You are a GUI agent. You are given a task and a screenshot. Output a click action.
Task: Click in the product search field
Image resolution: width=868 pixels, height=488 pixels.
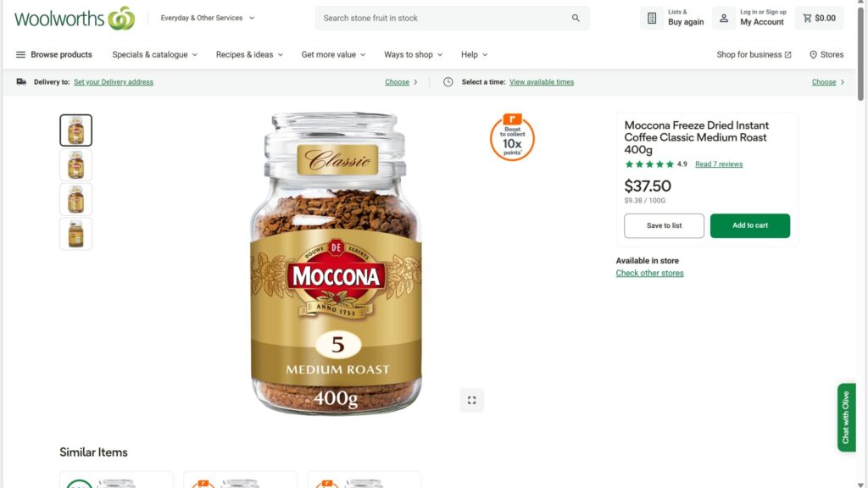pos(441,18)
